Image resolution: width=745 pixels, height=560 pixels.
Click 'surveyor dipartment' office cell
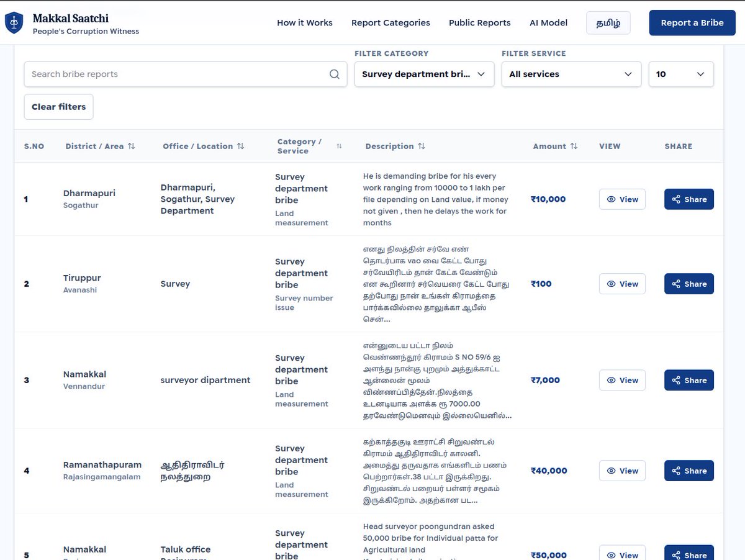[x=205, y=380]
